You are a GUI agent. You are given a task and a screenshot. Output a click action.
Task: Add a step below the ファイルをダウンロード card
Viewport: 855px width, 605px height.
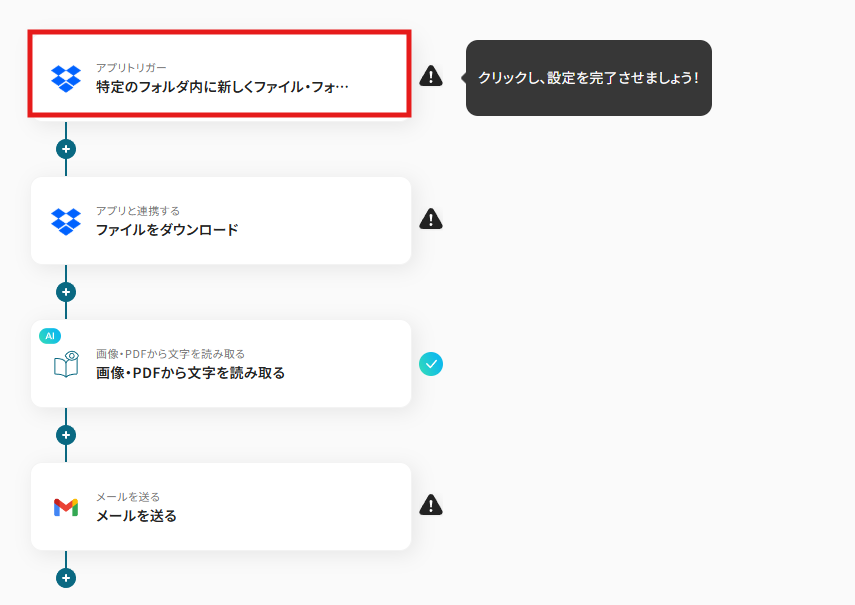(66, 292)
